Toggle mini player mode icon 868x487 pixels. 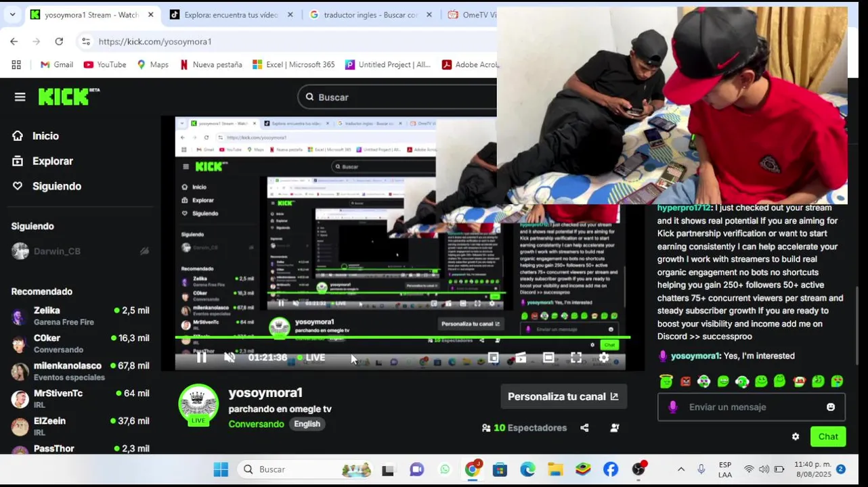[493, 358]
